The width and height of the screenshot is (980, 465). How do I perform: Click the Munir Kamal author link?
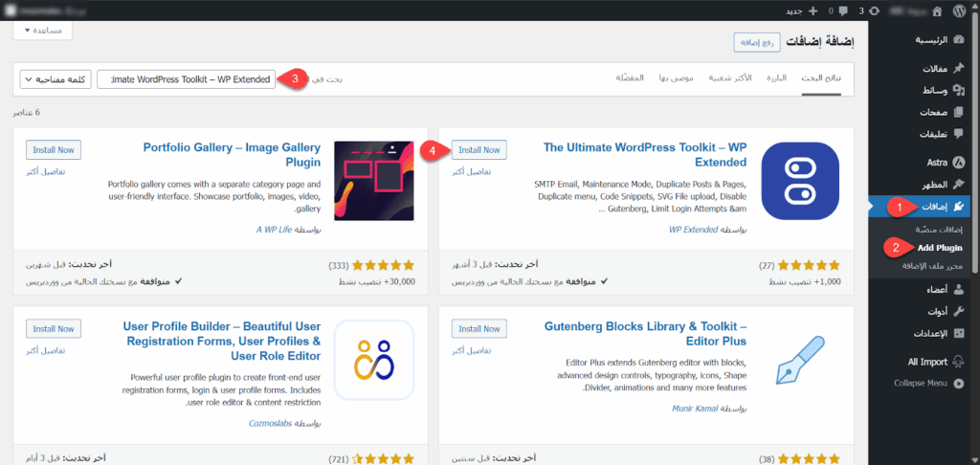tap(694, 409)
